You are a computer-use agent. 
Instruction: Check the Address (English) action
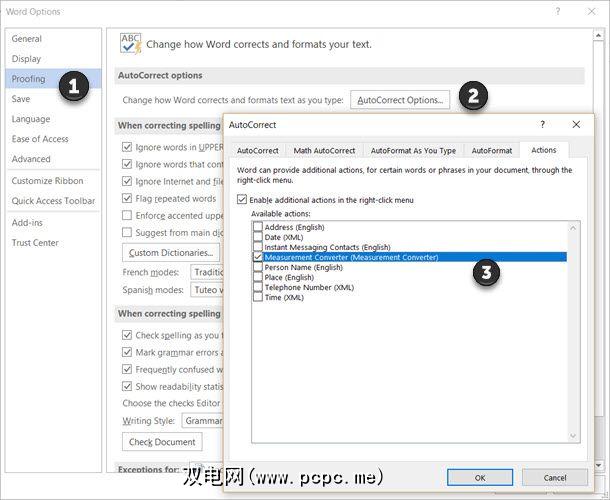pyautogui.click(x=258, y=227)
